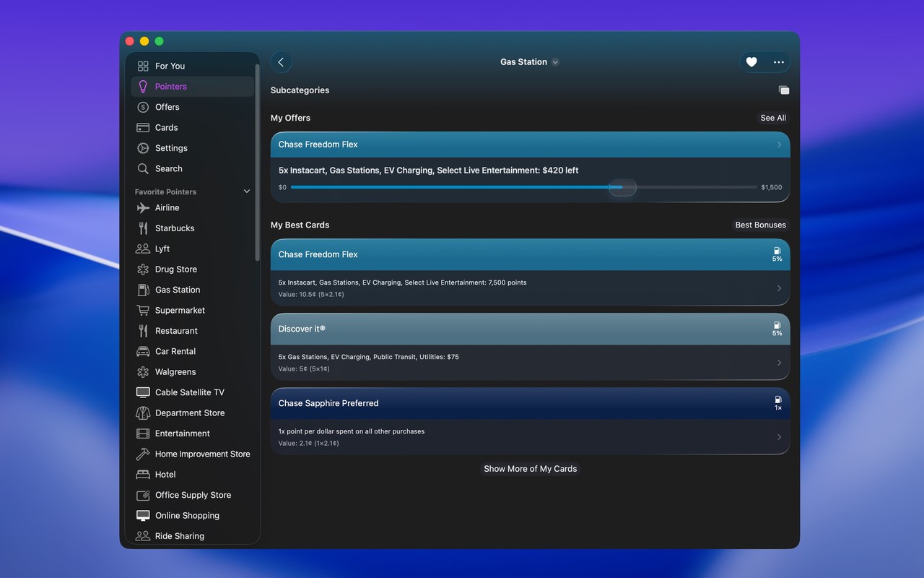The width and height of the screenshot is (924, 578).
Task: Open the Subcategories stack icon
Action: pyautogui.click(x=784, y=90)
